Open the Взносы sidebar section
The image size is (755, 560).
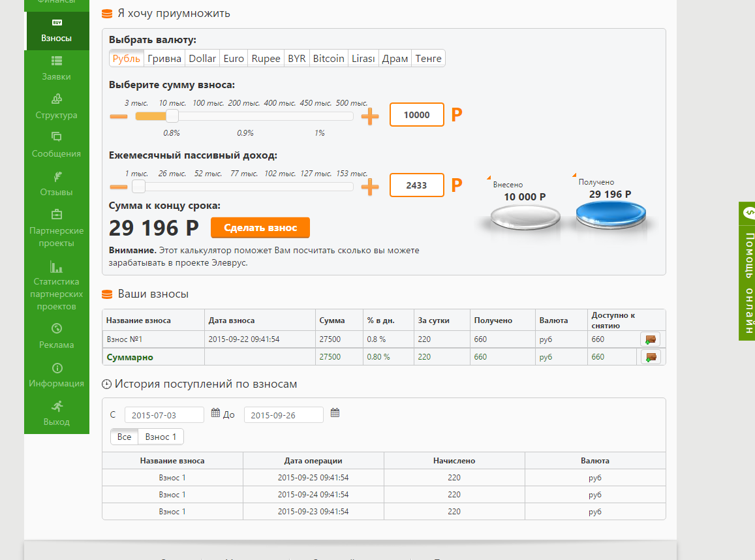click(57, 31)
